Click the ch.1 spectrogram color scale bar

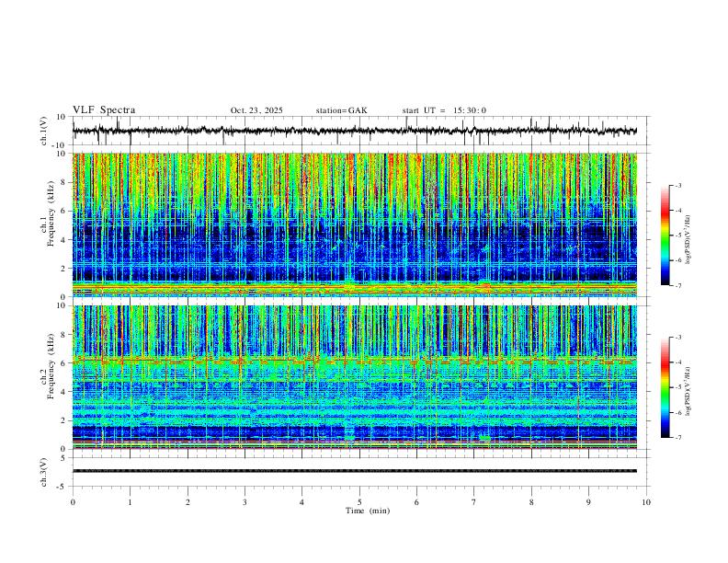pyautogui.click(x=665, y=236)
